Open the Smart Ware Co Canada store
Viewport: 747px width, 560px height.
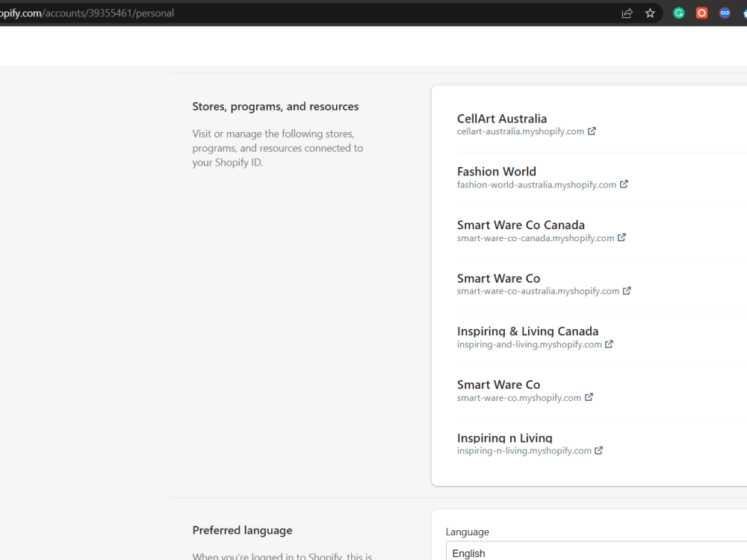(521, 225)
